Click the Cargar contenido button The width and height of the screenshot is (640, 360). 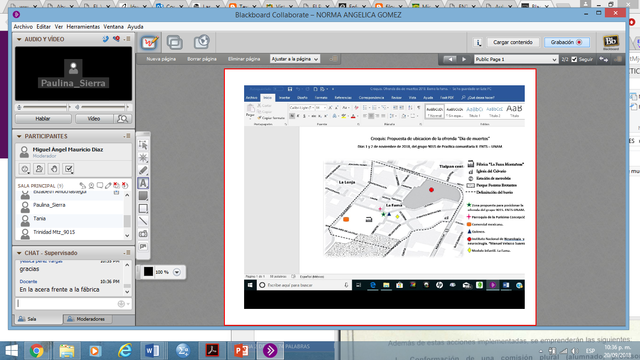[513, 42]
